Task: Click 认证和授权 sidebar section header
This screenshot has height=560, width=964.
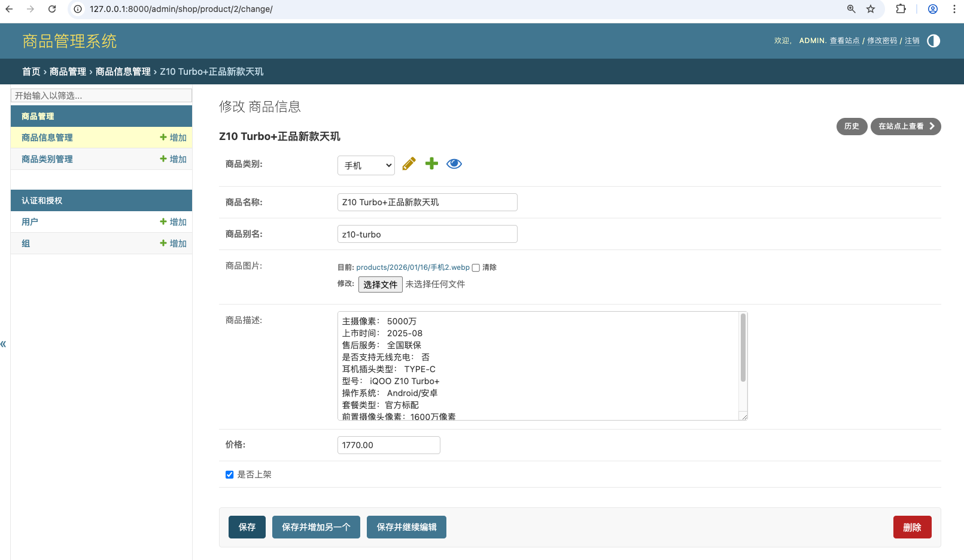Action: pyautogui.click(x=42, y=200)
